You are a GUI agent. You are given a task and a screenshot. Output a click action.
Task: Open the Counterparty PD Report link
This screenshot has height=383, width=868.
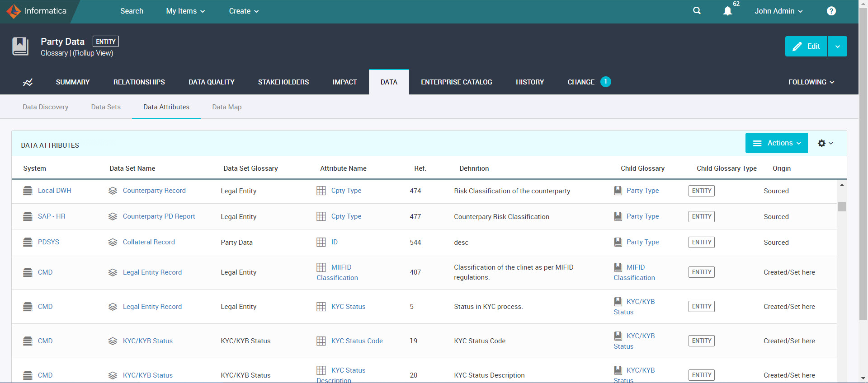[159, 216]
